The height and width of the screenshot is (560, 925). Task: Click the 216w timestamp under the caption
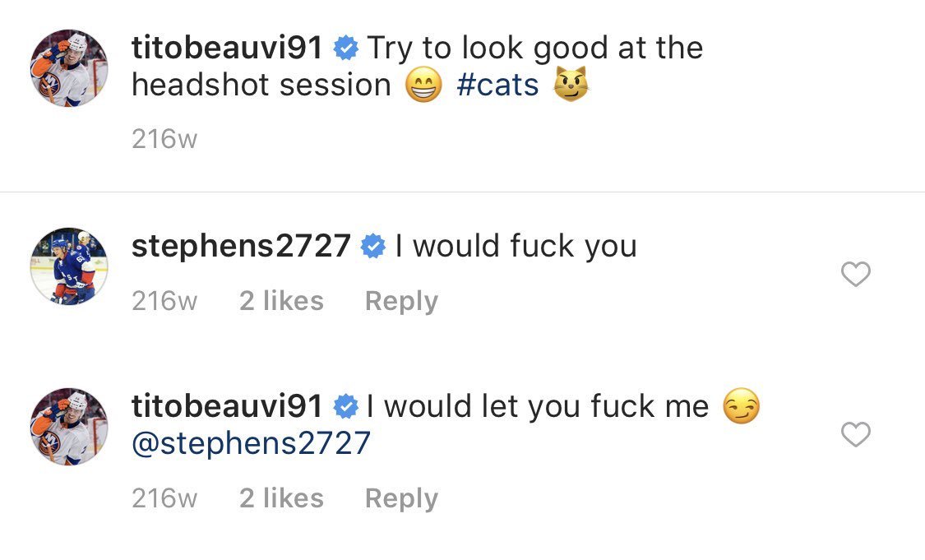click(164, 139)
